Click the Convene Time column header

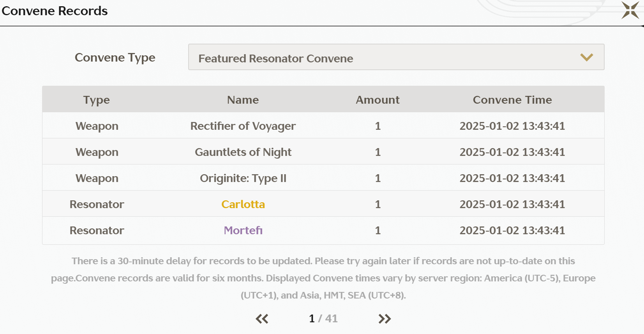tap(512, 100)
